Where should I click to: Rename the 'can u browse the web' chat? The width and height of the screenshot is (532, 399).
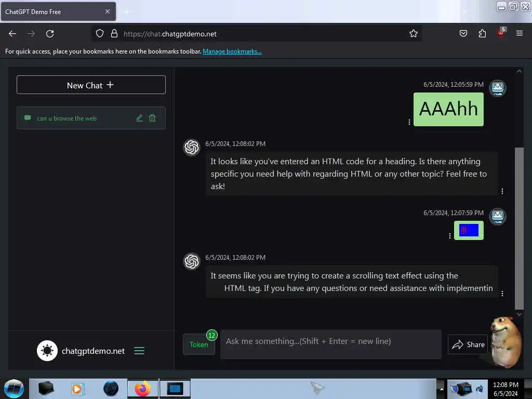[x=139, y=118]
